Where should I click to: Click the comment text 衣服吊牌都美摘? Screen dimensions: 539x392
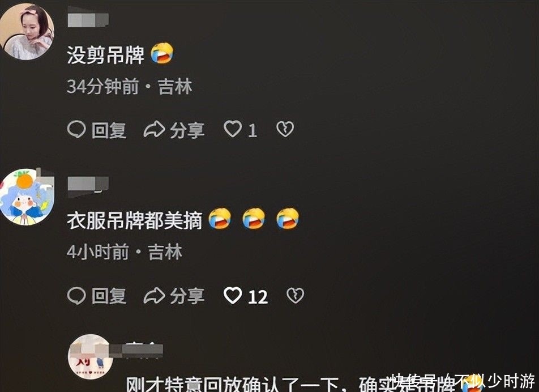click(134, 220)
